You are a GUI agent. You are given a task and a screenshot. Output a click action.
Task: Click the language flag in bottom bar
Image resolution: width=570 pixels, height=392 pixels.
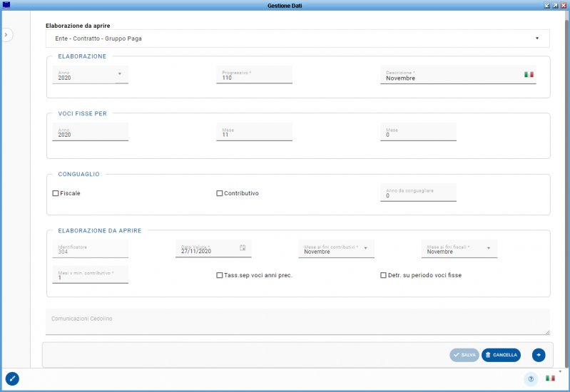pyautogui.click(x=550, y=378)
